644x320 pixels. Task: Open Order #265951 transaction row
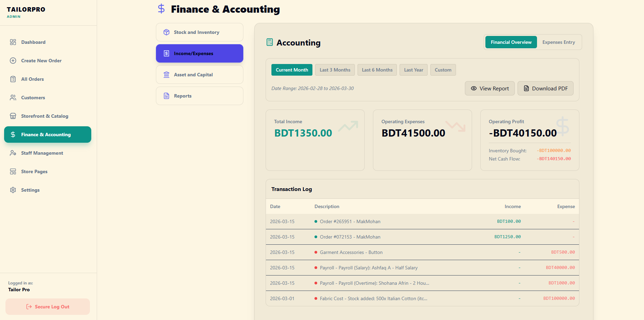click(350, 221)
